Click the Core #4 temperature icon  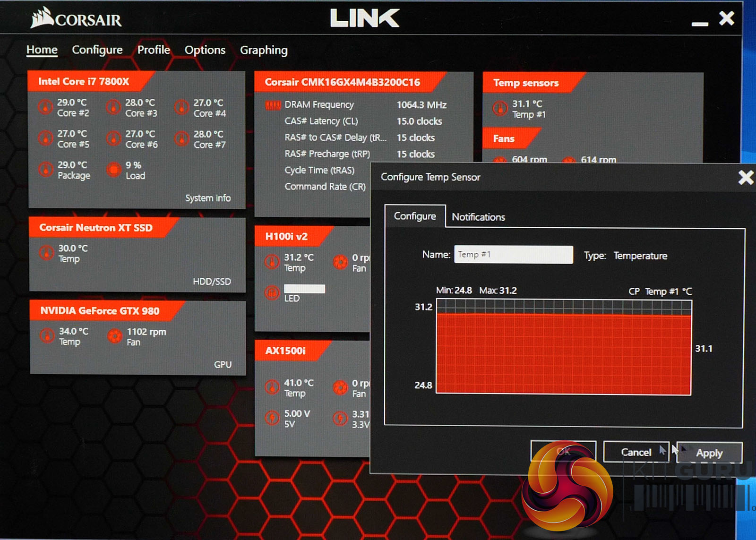point(181,108)
